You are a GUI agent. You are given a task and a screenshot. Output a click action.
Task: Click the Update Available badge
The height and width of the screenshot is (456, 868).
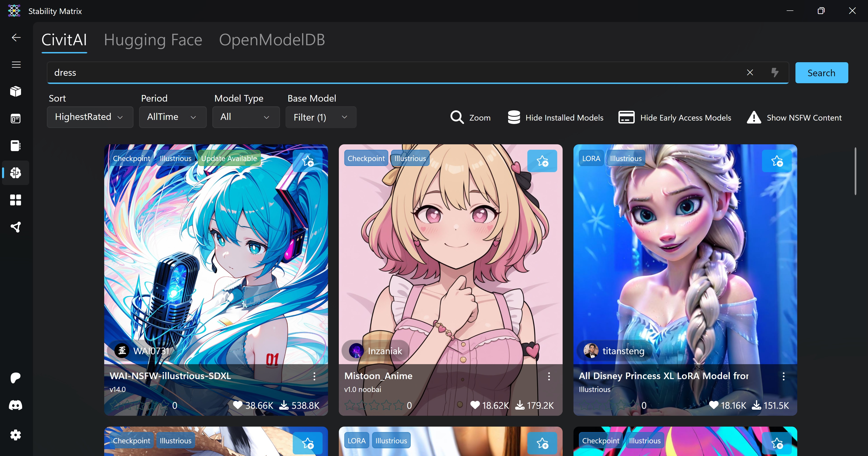pos(229,158)
